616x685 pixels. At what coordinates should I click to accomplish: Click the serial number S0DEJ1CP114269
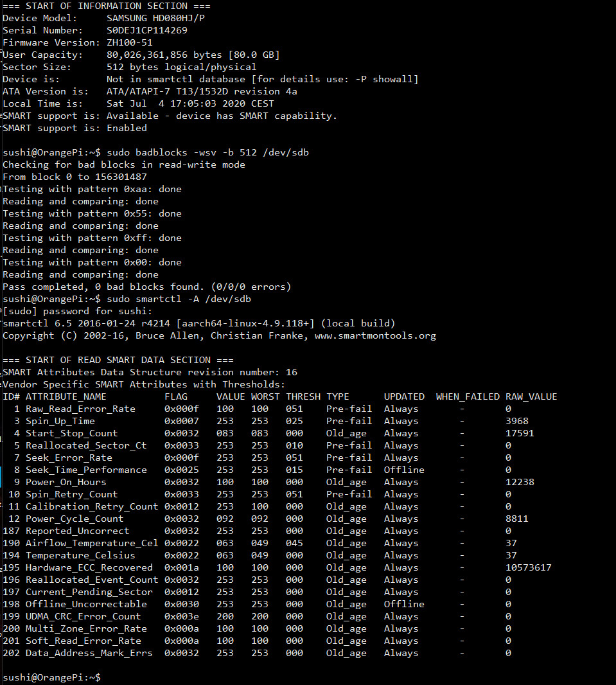coord(147,30)
